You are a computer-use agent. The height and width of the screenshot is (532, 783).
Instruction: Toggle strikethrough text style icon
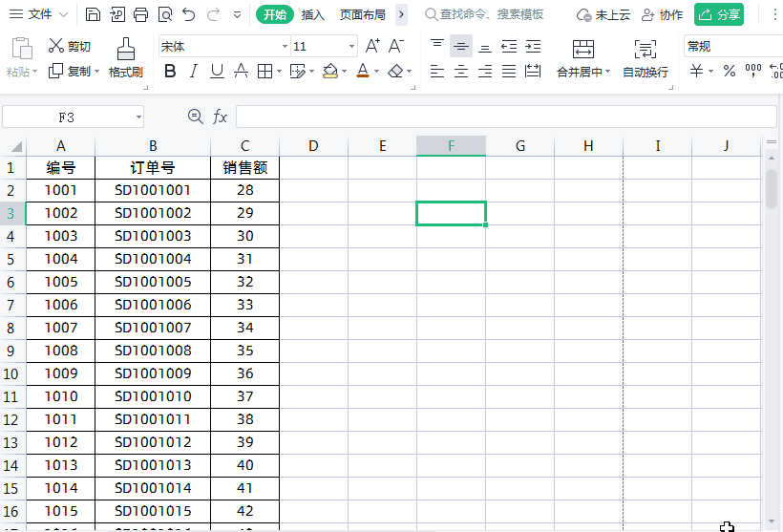click(241, 72)
